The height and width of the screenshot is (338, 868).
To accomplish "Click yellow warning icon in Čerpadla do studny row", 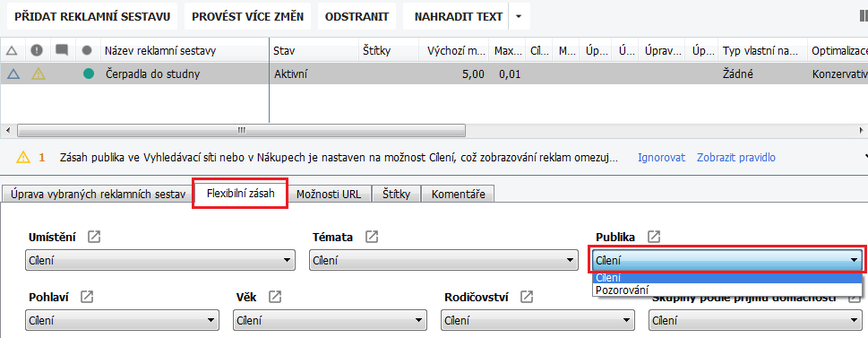I will (x=39, y=74).
